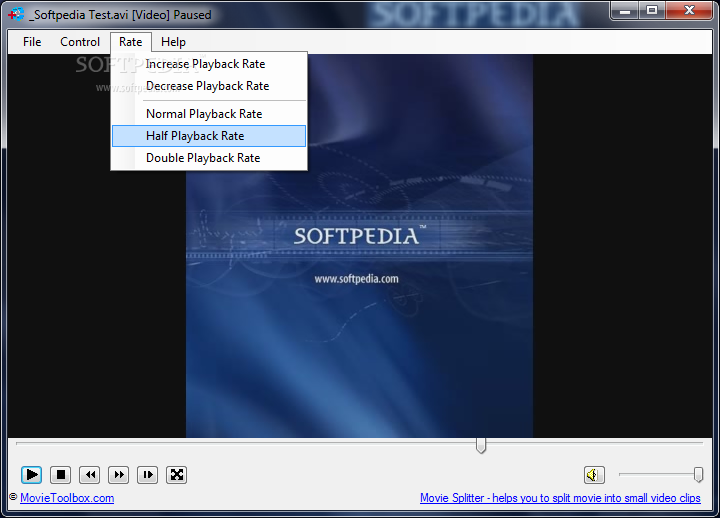This screenshot has width=720, height=518.
Task: Open the Control menu
Action: coord(80,42)
